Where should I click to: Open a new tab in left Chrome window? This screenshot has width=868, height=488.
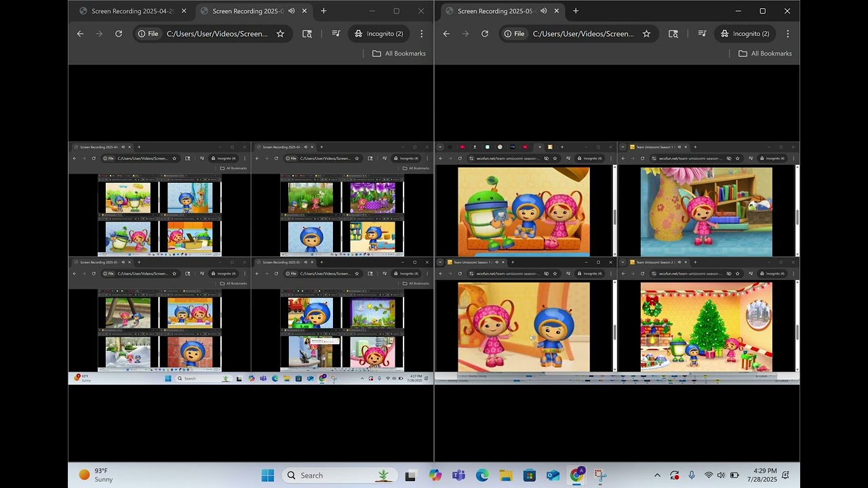click(323, 11)
